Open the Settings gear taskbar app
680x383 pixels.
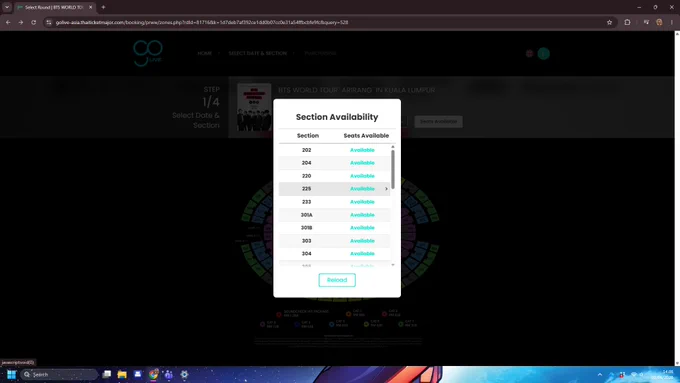pyautogui.click(x=184, y=374)
